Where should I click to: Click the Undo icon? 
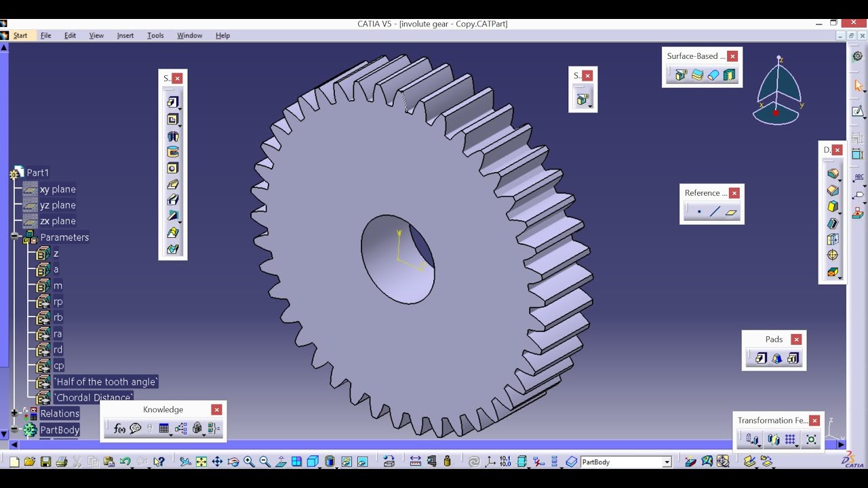pyautogui.click(x=125, y=462)
